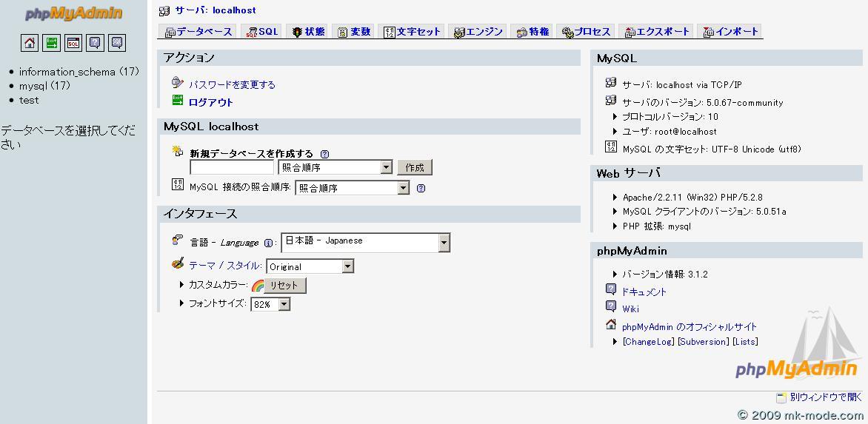Click the パスワードを変更する link
This screenshot has height=424, width=868.
tap(232, 84)
